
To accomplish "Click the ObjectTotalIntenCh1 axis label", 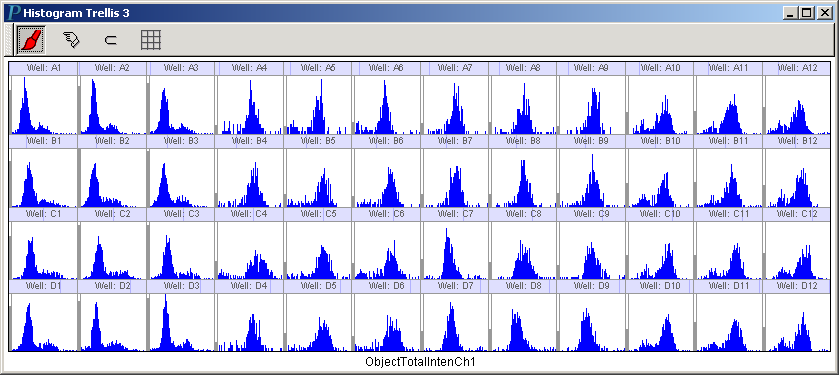I will click(420, 362).
